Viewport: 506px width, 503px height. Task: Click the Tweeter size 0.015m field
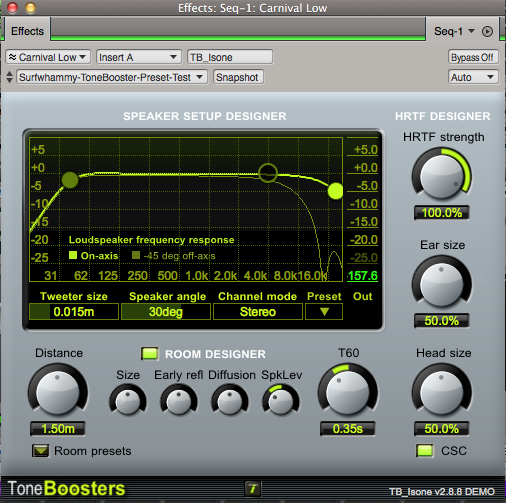pos(74,312)
